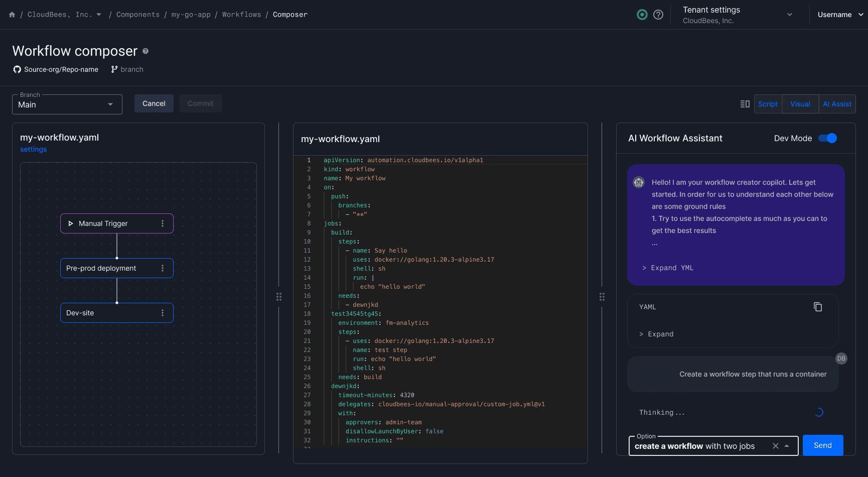
Task: Switch to the Visual view tab
Action: tap(800, 104)
